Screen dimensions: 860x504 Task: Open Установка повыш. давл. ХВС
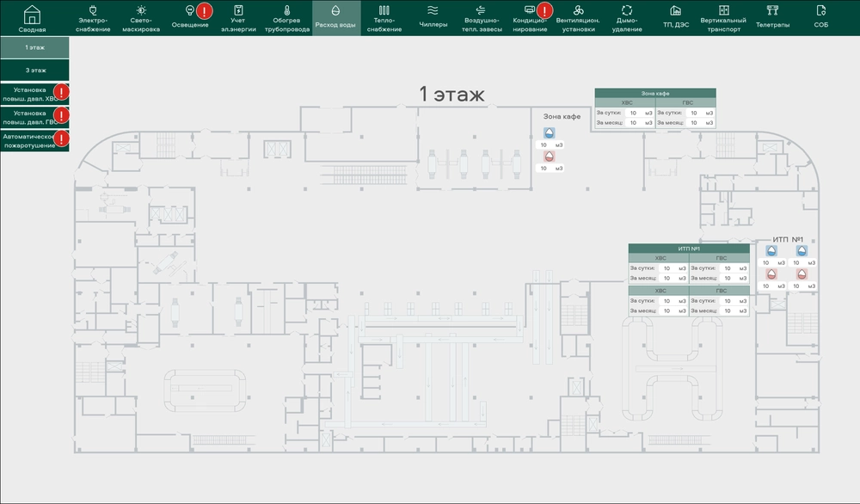[30, 93]
